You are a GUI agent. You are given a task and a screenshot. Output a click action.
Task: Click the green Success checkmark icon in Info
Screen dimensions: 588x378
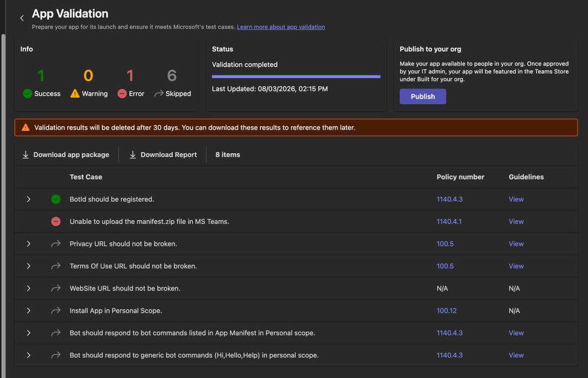pos(27,93)
